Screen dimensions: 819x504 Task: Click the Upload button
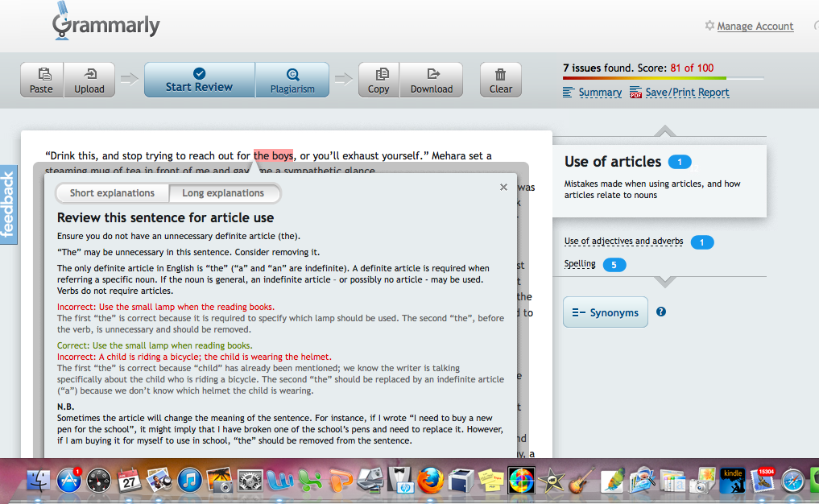coord(89,80)
